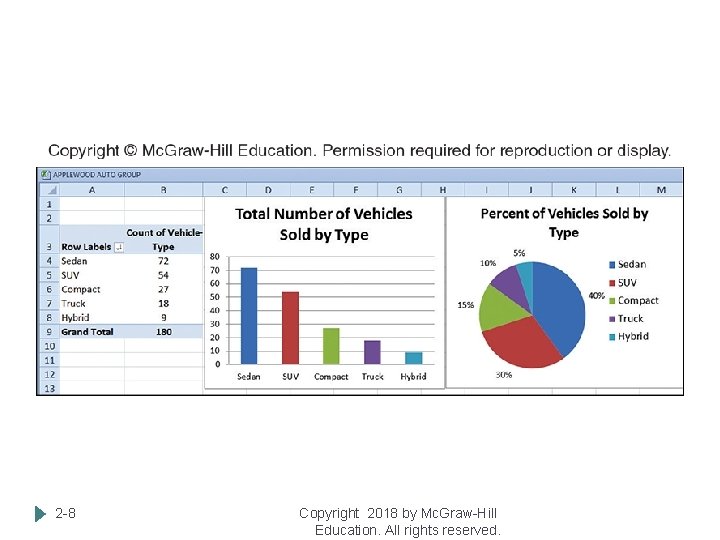
Task: Click the Truck legend entry
Action: pyautogui.click(x=626, y=319)
